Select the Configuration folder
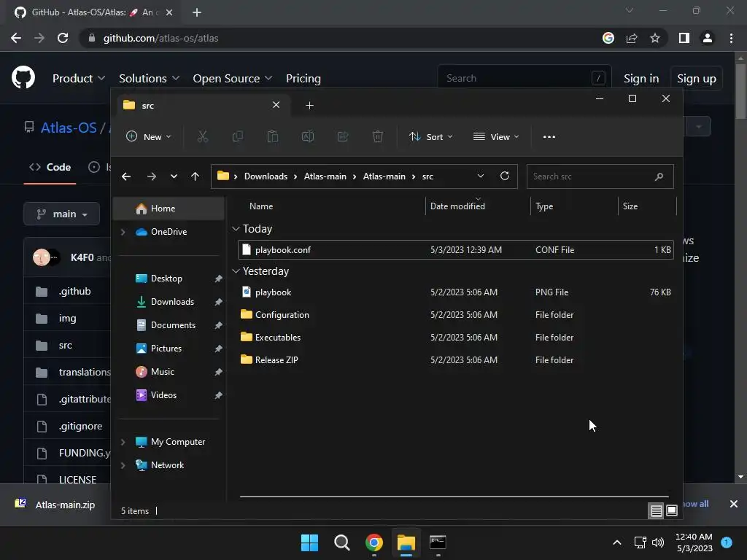 click(x=455, y=315)
